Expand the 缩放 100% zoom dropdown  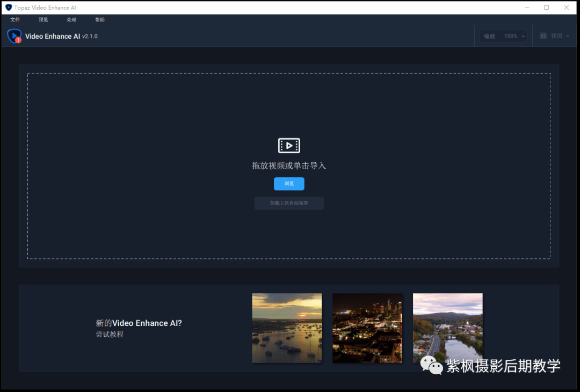point(503,36)
